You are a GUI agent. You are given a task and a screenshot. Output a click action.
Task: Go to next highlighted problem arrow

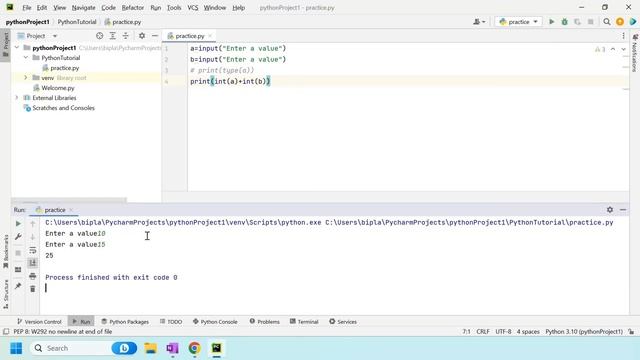coord(623,49)
